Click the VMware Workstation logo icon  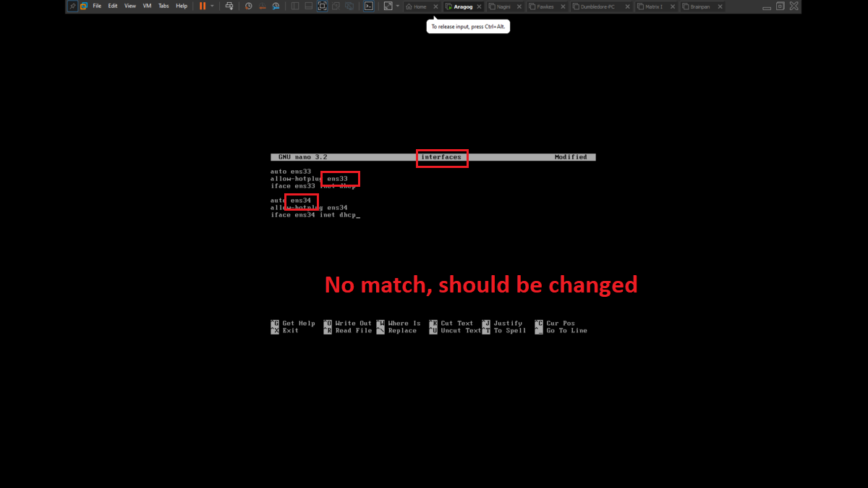tap(83, 6)
